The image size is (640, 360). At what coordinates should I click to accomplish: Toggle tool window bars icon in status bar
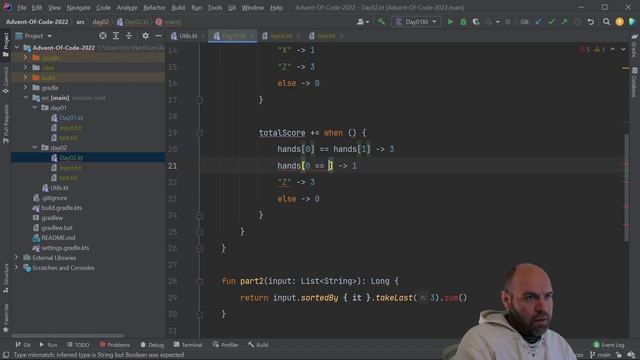pos(6,355)
